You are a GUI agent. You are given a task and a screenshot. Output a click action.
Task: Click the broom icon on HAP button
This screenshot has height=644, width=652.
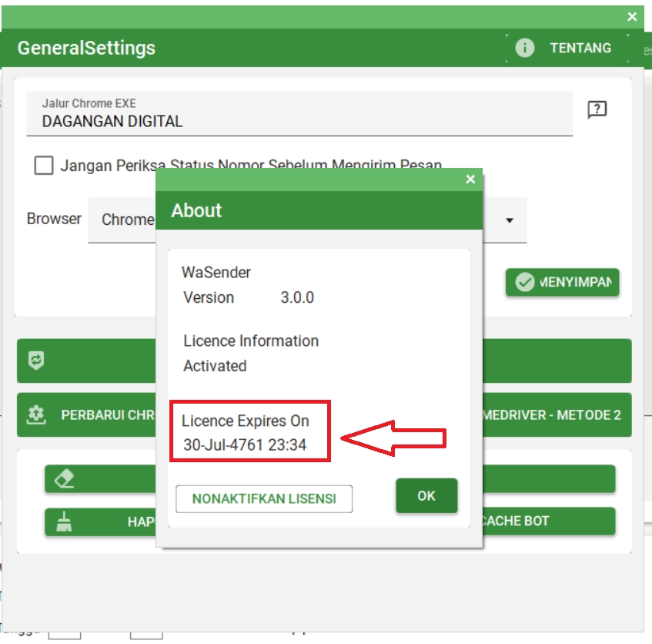[x=64, y=522]
